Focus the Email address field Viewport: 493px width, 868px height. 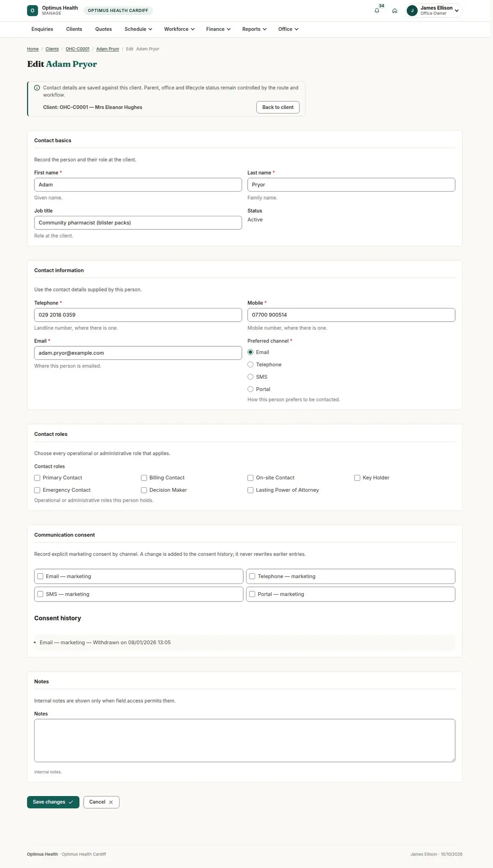pos(138,353)
